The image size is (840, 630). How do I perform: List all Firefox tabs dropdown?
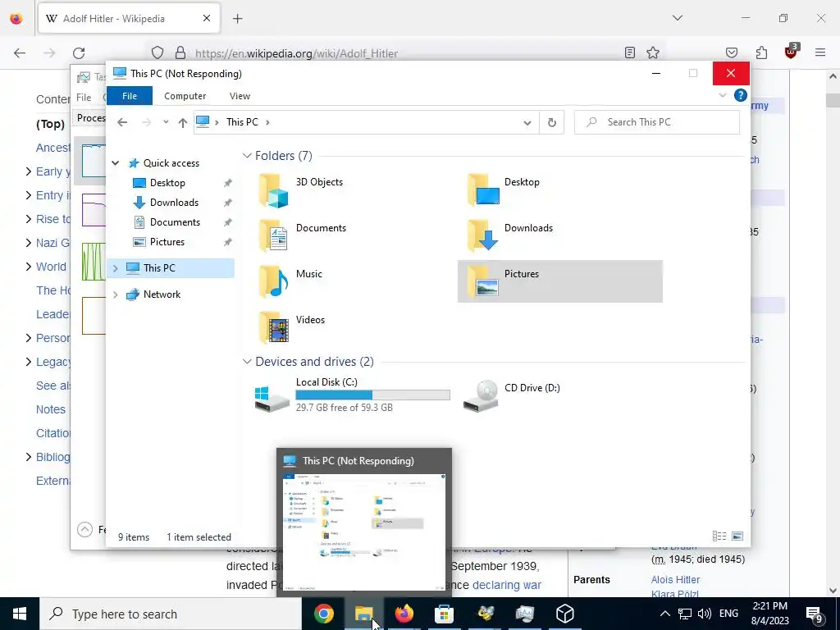pyautogui.click(x=677, y=18)
